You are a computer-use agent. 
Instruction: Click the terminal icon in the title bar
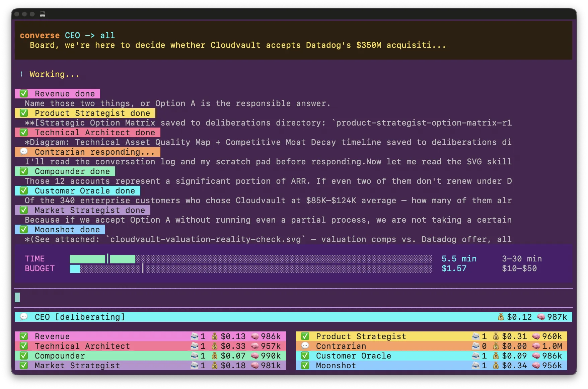(43, 14)
